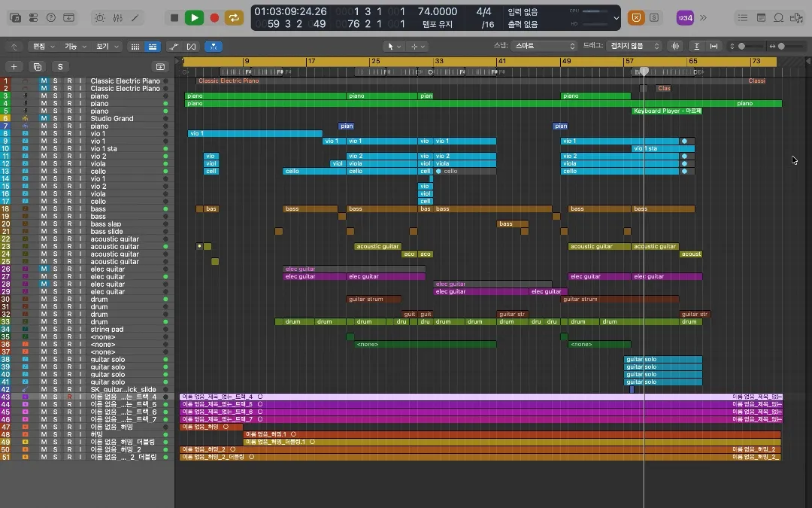Open the 스냅 dropdown set to 스마트

pyautogui.click(x=544, y=46)
